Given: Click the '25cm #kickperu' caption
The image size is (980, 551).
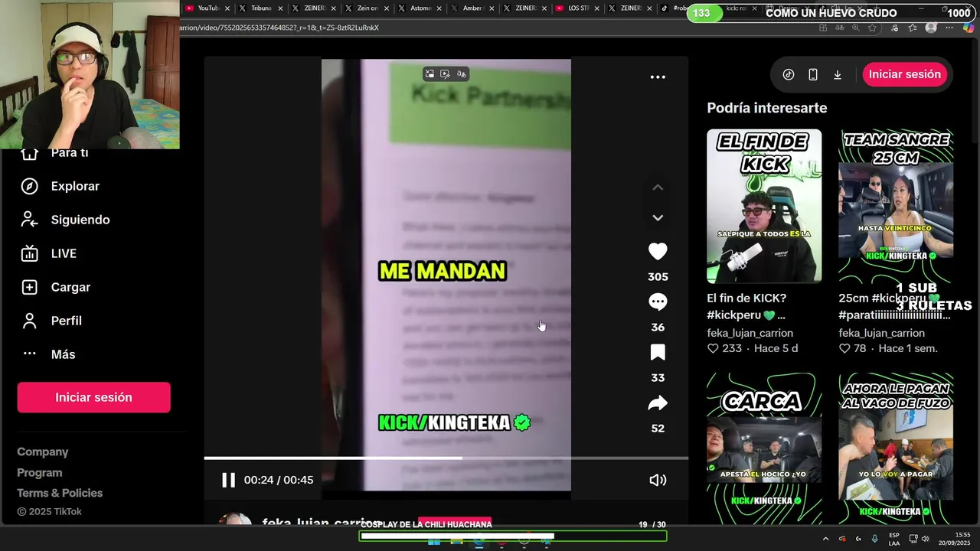Looking at the screenshot, I should click(x=894, y=306).
